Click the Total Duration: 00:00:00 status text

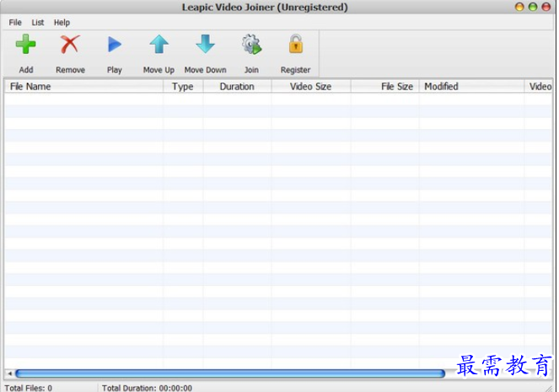coord(147,388)
